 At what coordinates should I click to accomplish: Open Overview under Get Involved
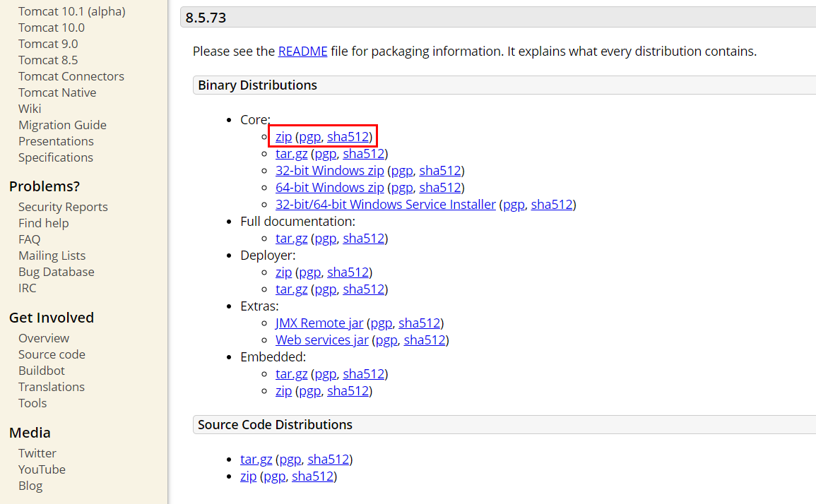44,338
